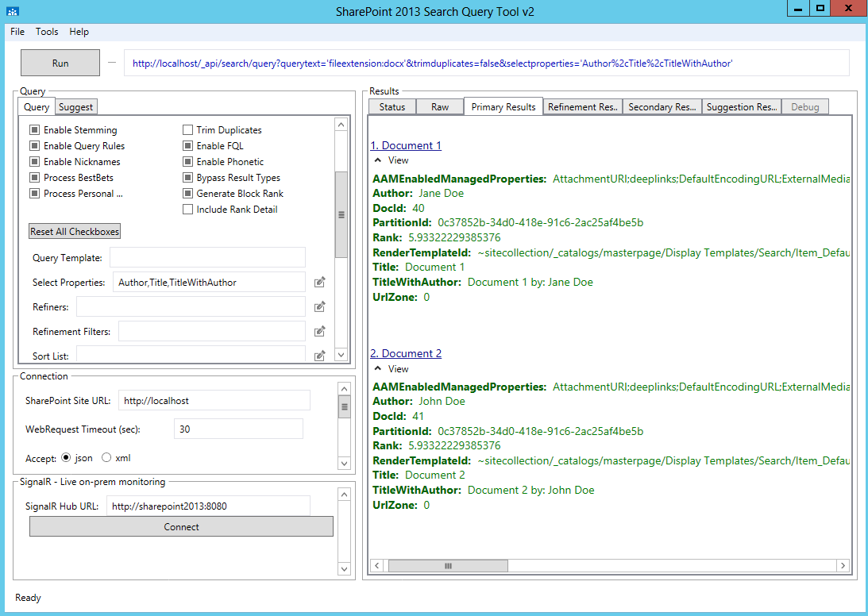
Task: Click the horizontal scrollbar thumb in results
Action: click(x=448, y=566)
